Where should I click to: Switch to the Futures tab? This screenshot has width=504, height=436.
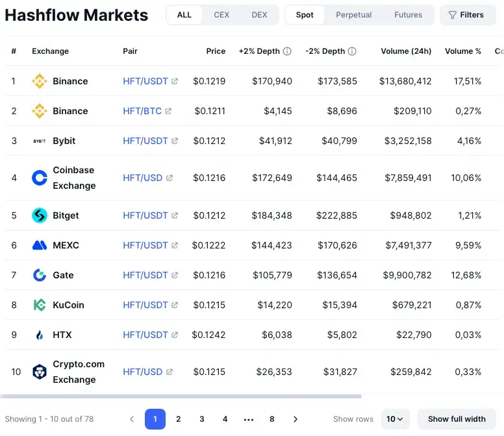409,15
